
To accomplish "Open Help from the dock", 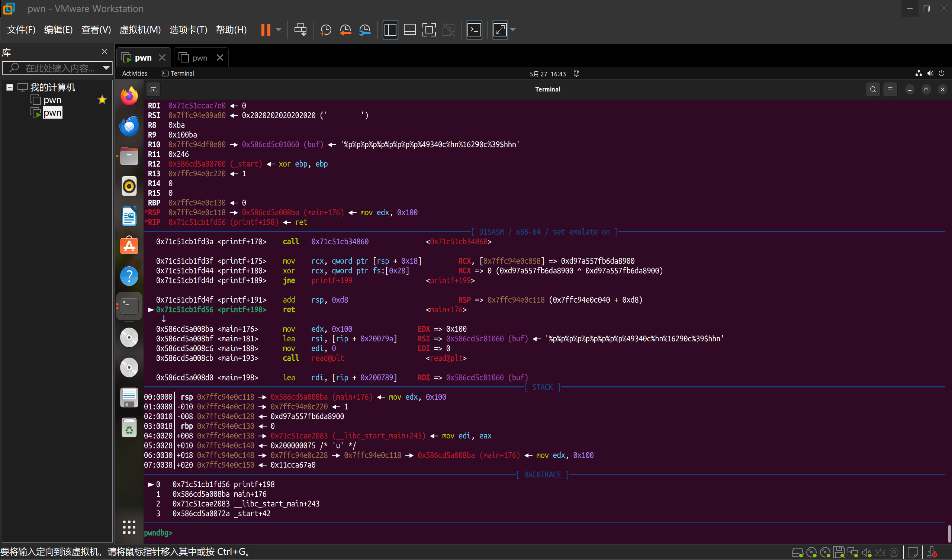I will [129, 276].
